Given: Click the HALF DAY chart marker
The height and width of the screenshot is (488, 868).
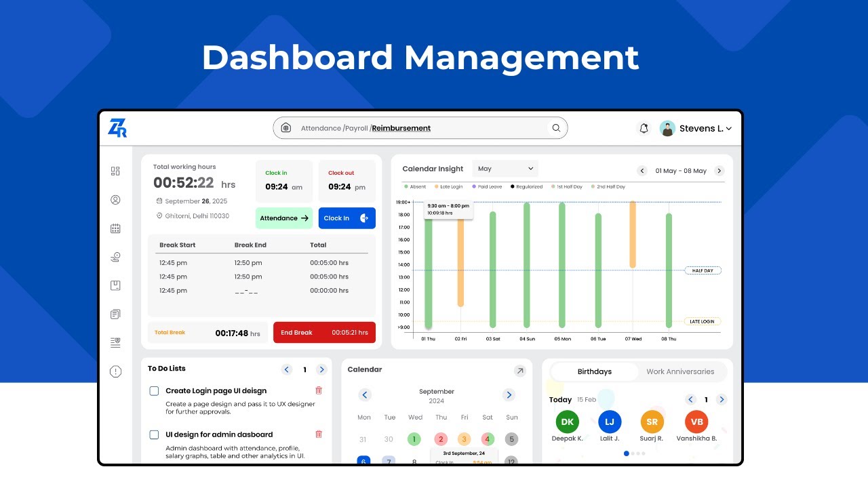Looking at the screenshot, I should (703, 270).
